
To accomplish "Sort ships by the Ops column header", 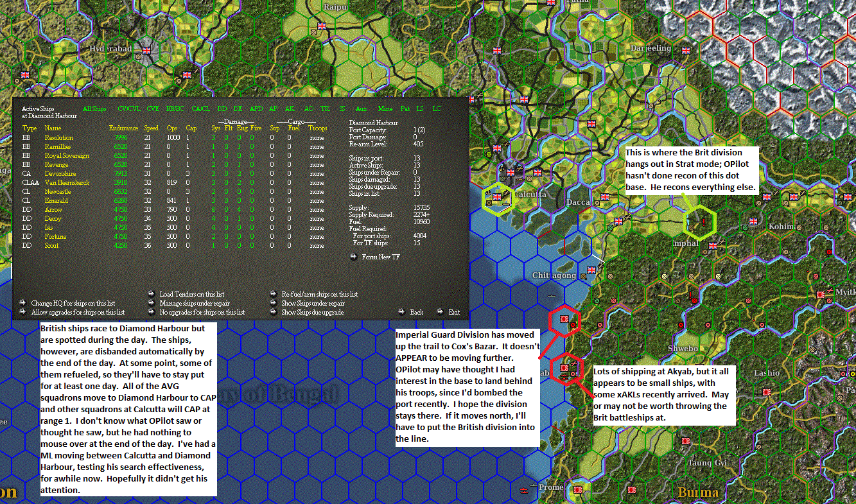I will 171,128.
